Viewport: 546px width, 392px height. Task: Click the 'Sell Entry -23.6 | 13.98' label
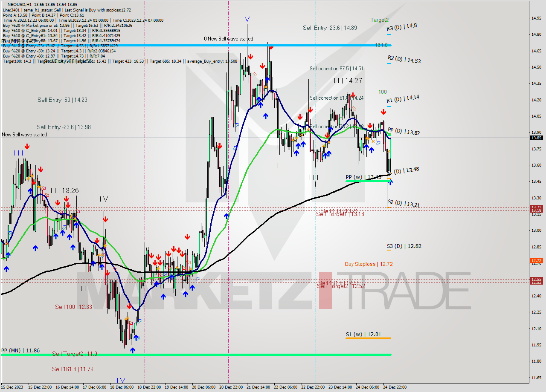click(x=64, y=127)
